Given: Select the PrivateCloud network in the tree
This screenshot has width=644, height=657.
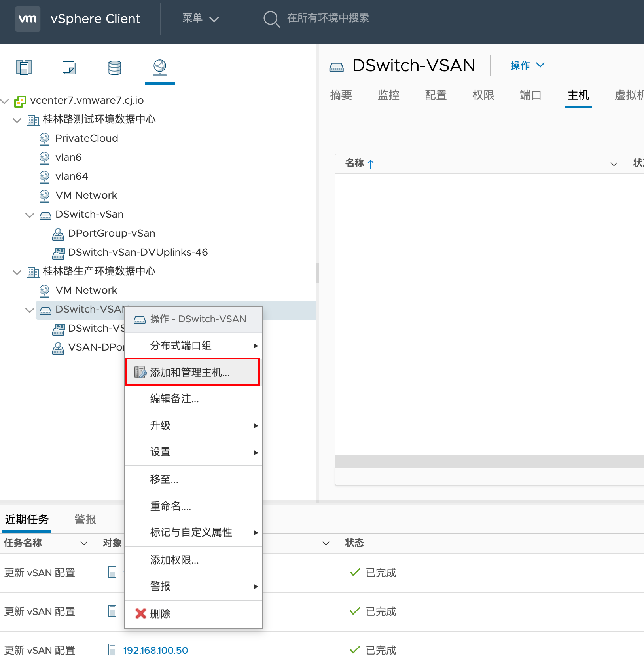Looking at the screenshot, I should [x=87, y=139].
